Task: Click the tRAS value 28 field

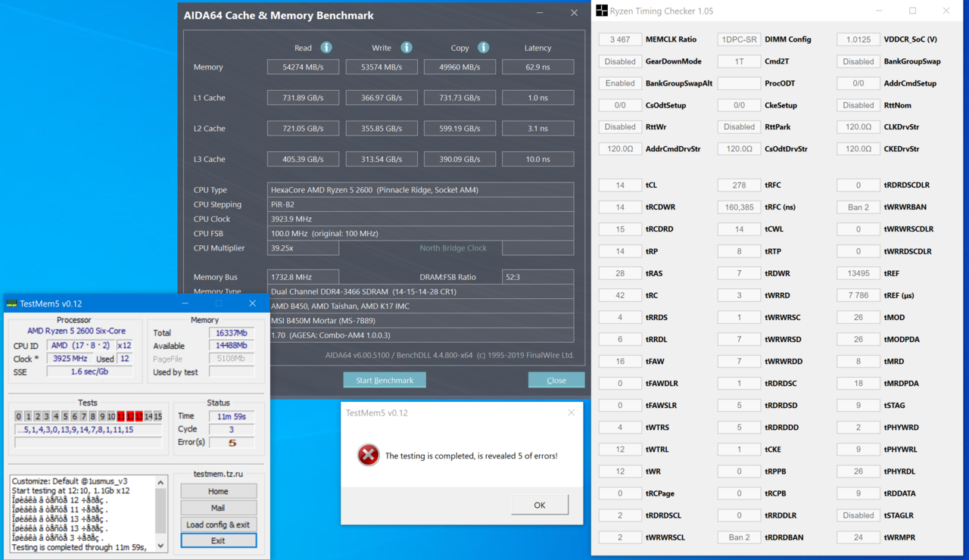Action: pyautogui.click(x=620, y=273)
